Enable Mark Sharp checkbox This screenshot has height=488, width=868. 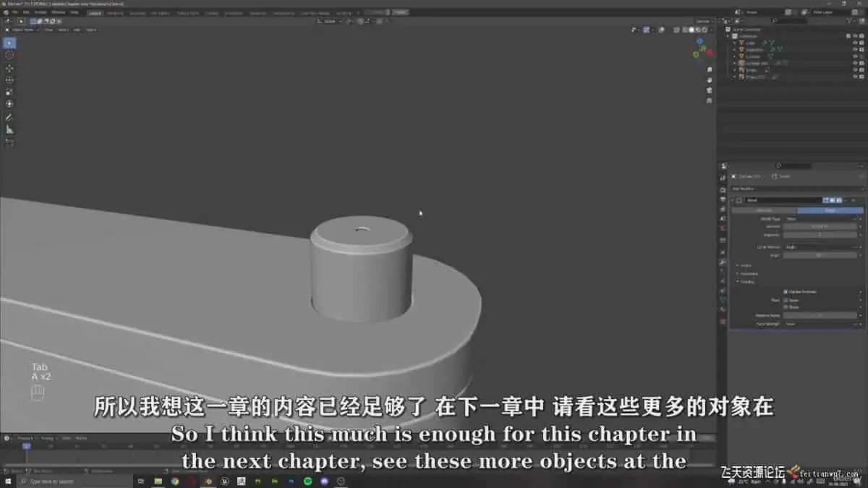click(x=786, y=307)
